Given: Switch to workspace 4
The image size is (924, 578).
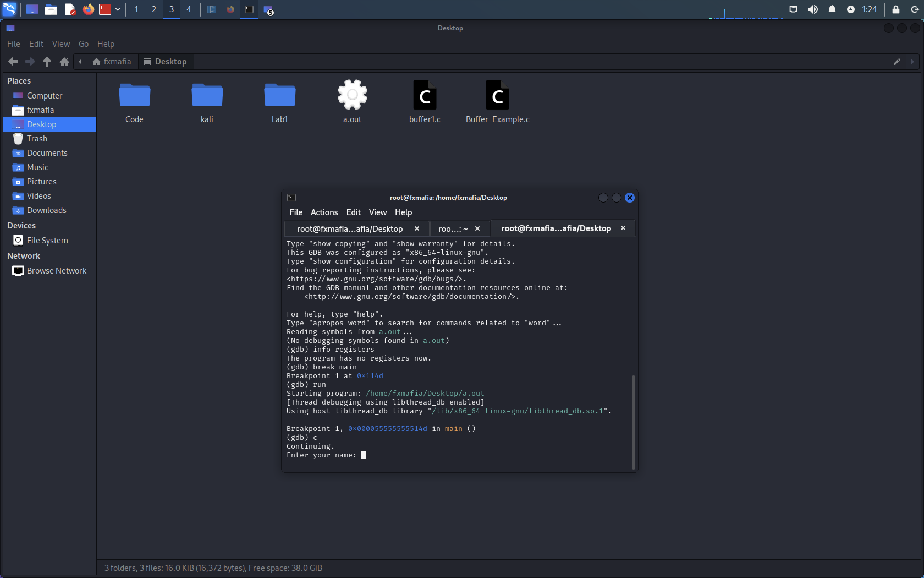Looking at the screenshot, I should 189,9.
